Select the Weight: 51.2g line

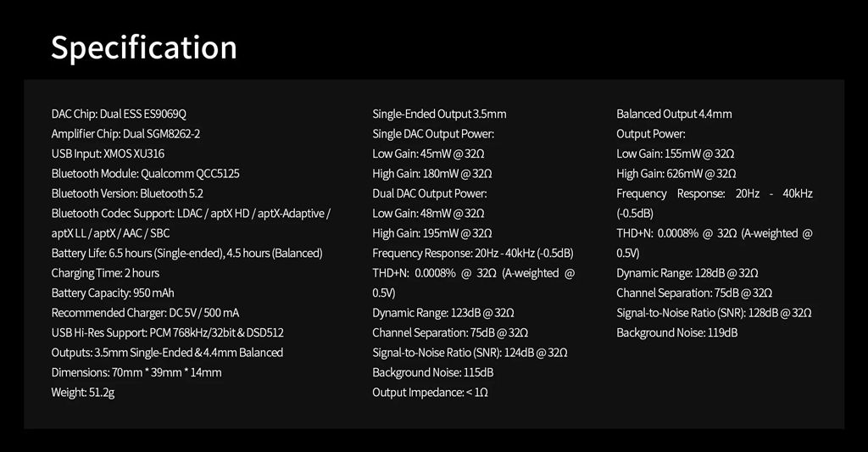83,393
